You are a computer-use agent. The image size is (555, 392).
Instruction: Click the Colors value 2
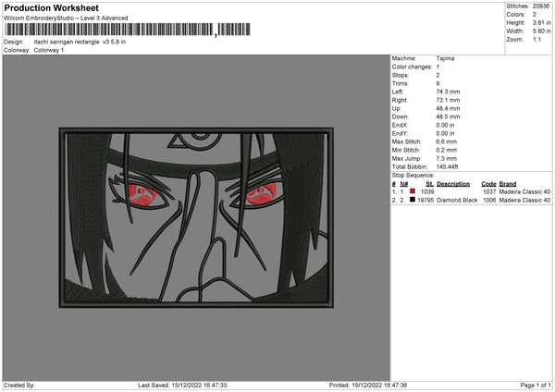[535, 15]
